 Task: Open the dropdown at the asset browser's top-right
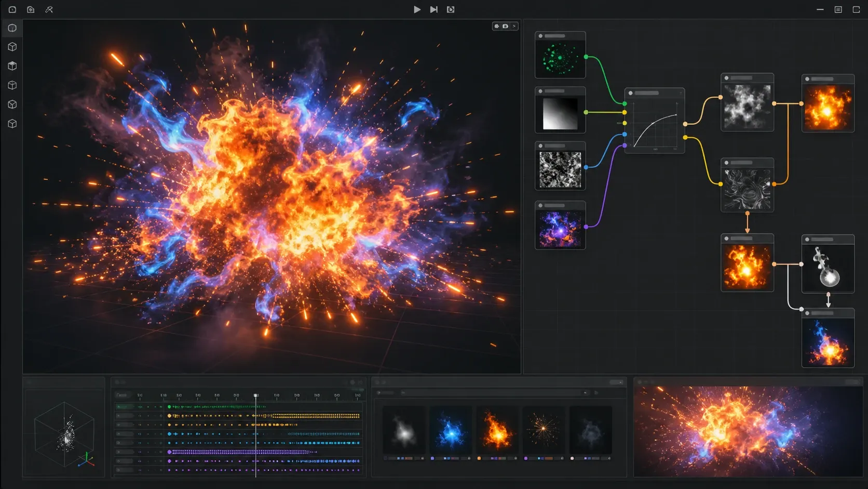coord(616,382)
